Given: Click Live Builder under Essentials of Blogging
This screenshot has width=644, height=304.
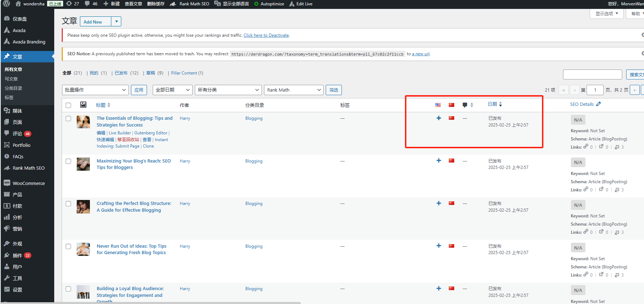Looking at the screenshot, I should click(120, 133).
